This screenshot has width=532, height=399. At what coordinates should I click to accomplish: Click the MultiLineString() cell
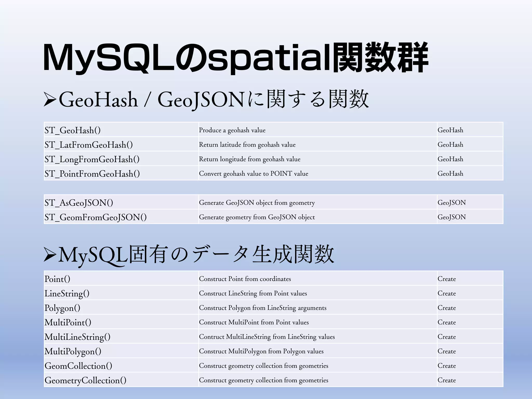[x=121, y=337]
